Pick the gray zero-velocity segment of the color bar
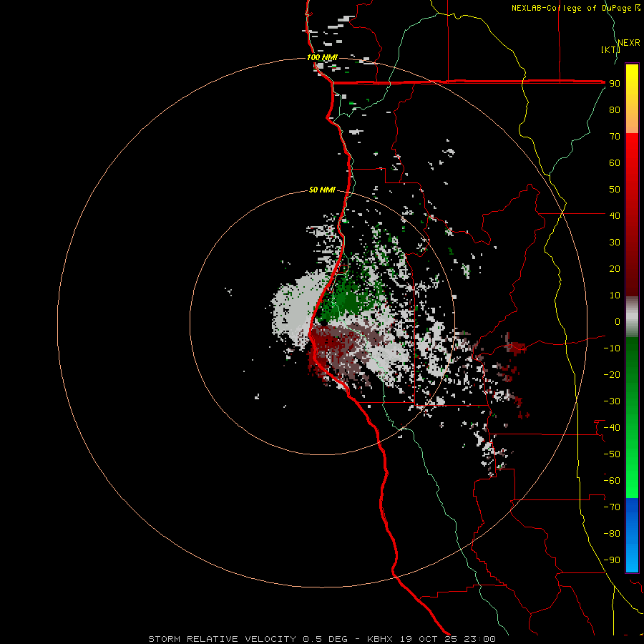The height and width of the screenshot is (644, 644). pos(632,317)
